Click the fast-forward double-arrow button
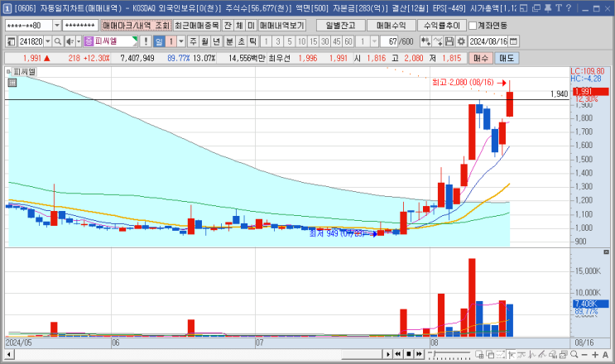This screenshot has height=364, width=615. pyautogui.click(x=419, y=354)
